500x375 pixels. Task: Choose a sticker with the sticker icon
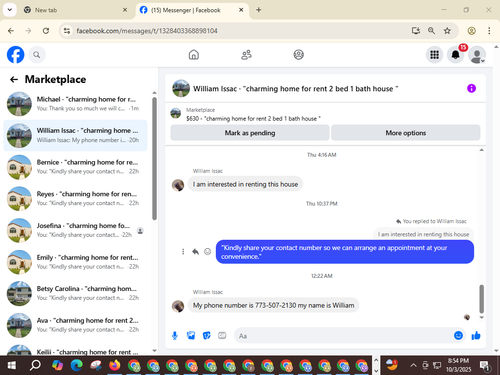coord(207,335)
